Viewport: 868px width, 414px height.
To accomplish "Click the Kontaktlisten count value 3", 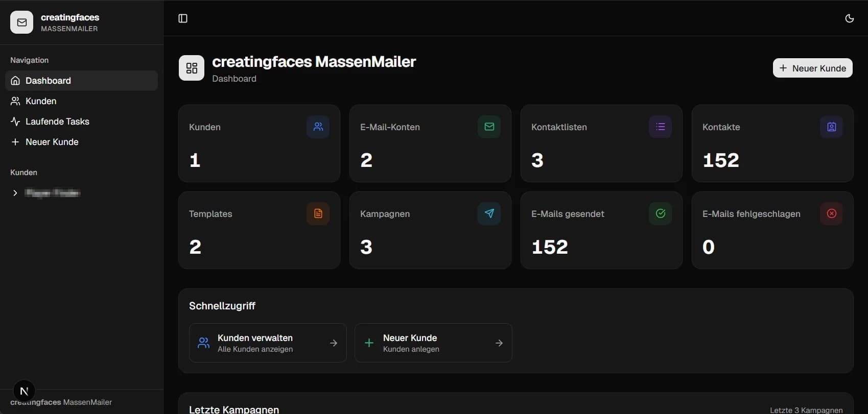I will coord(537,160).
